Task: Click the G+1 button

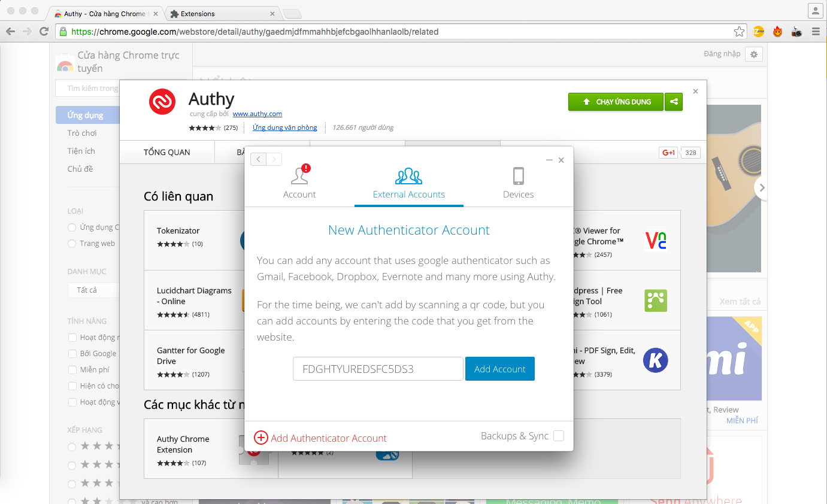Action: [x=668, y=153]
